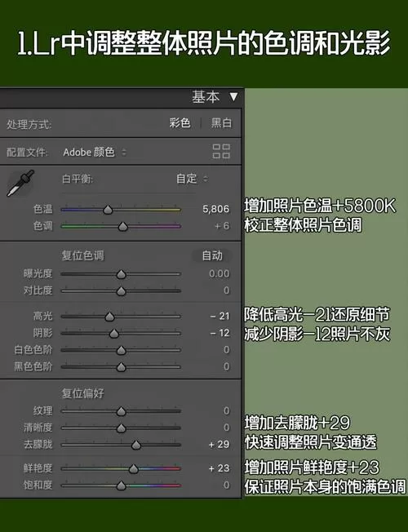Click the 阴影 slider handle
The width and height of the screenshot is (408, 532).
coord(114,334)
